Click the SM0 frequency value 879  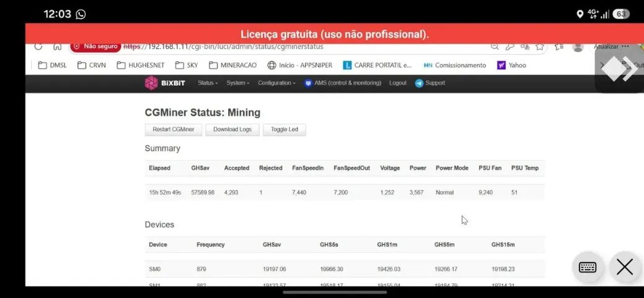[201, 269]
